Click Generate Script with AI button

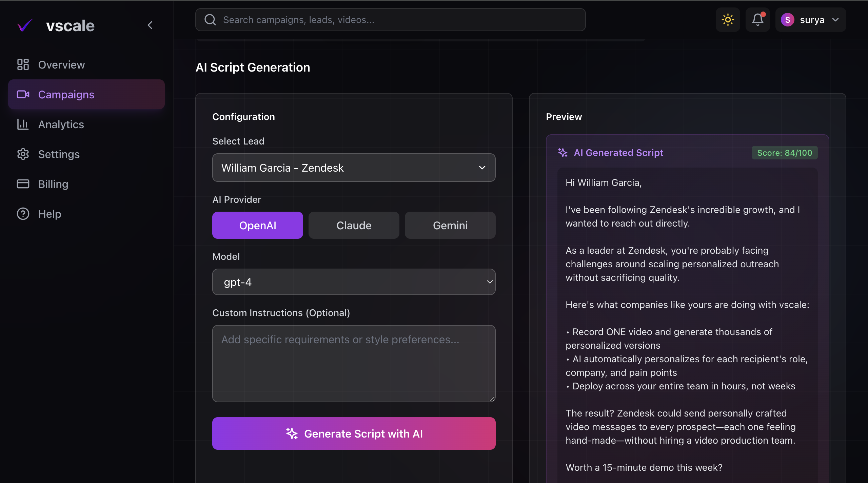tap(354, 433)
